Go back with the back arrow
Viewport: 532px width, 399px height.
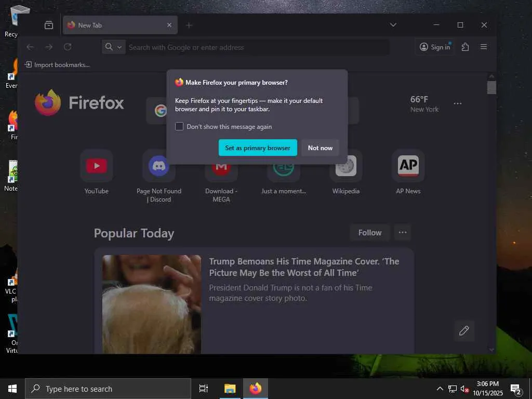point(30,47)
